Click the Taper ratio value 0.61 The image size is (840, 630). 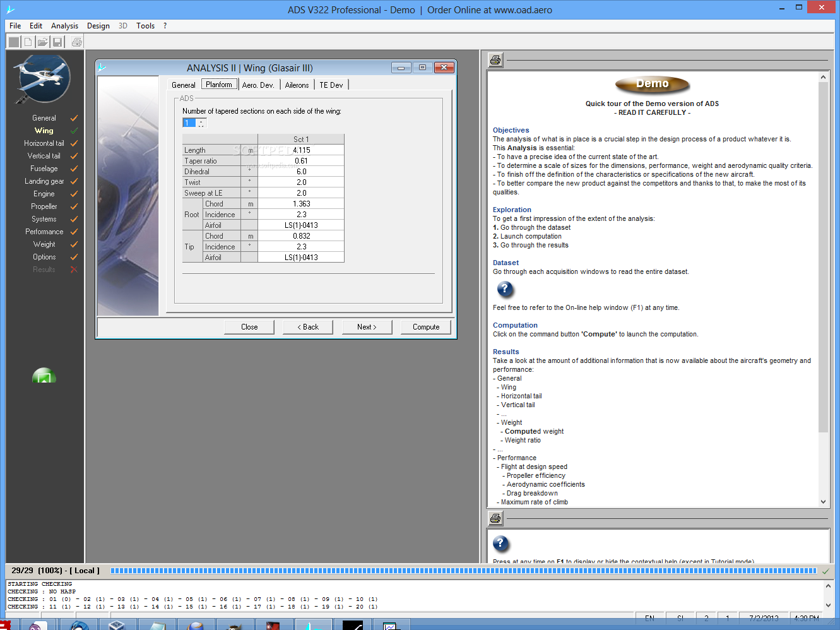pyautogui.click(x=301, y=161)
